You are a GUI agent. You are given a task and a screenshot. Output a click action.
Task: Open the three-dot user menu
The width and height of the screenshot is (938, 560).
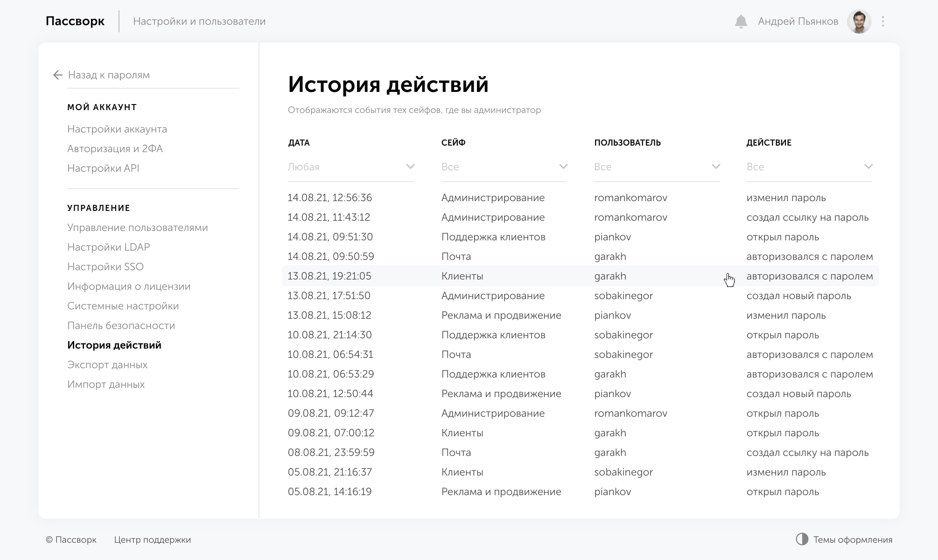(x=882, y=21)
